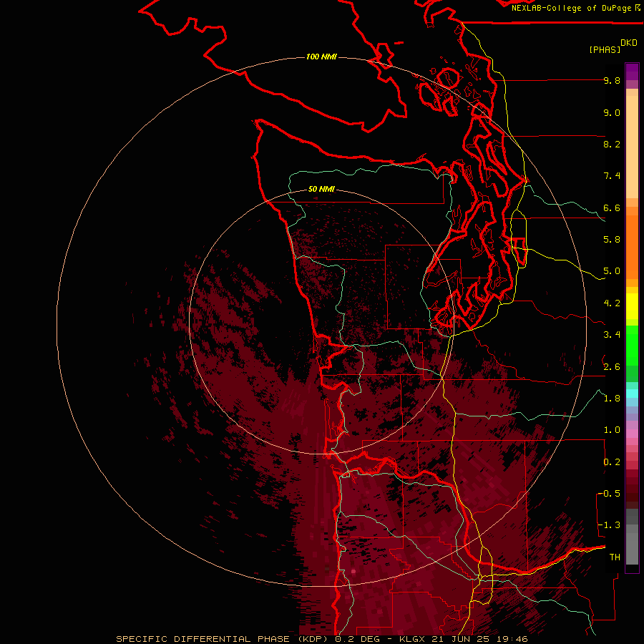Click the TH threshold label on the scale
644x644 pixels.
tap(615, 557)
